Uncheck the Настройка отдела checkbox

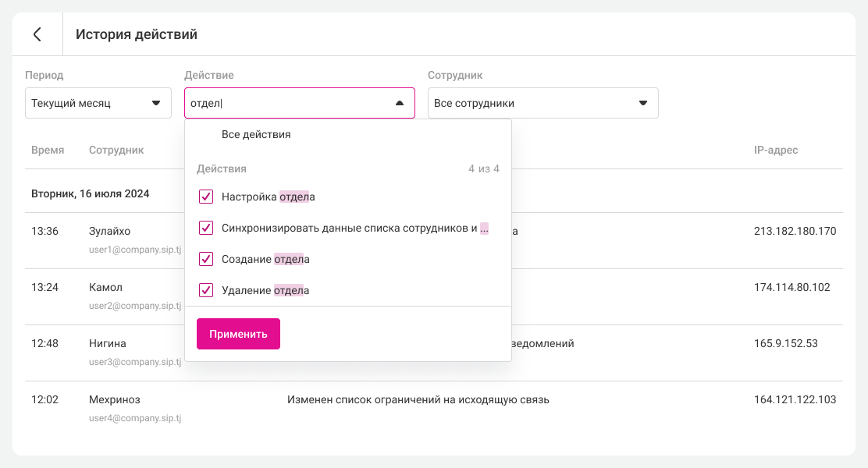[206, 197]
